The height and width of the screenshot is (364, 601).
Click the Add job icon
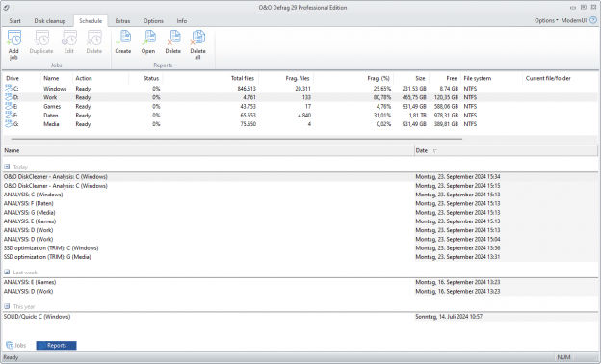(x=13, y=39)
